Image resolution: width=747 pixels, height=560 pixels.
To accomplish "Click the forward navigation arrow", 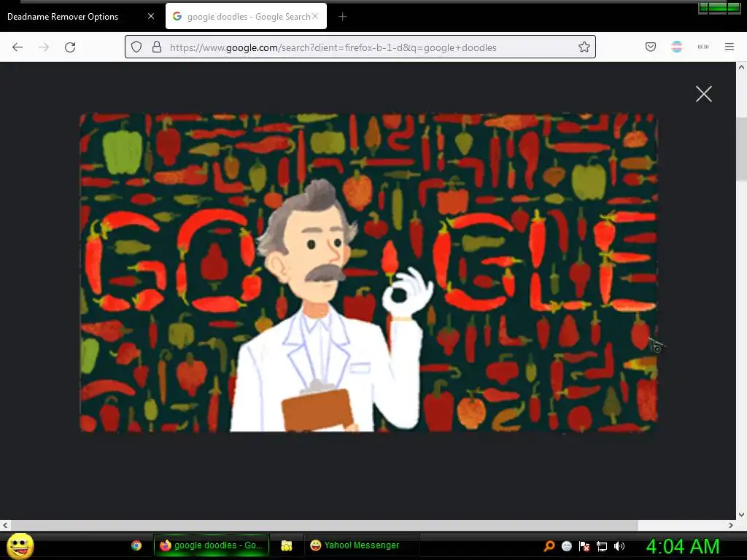I will click(44, 47).
